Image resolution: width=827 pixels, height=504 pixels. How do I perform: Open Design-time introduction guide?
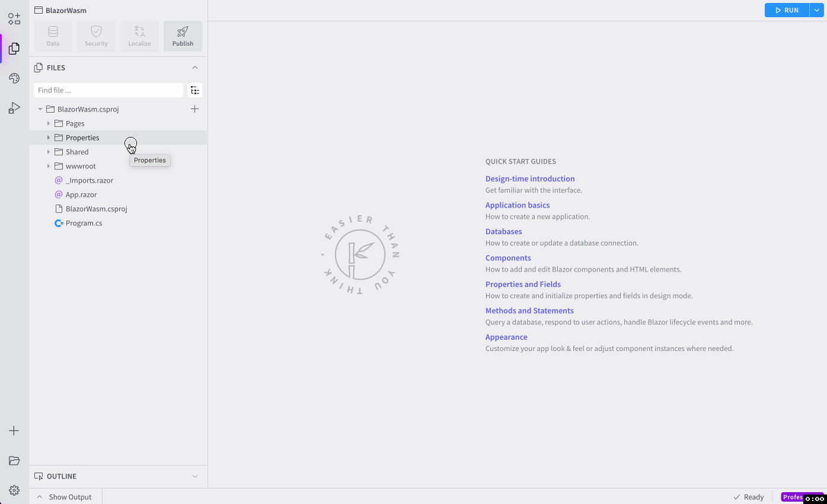click(530, 178)
